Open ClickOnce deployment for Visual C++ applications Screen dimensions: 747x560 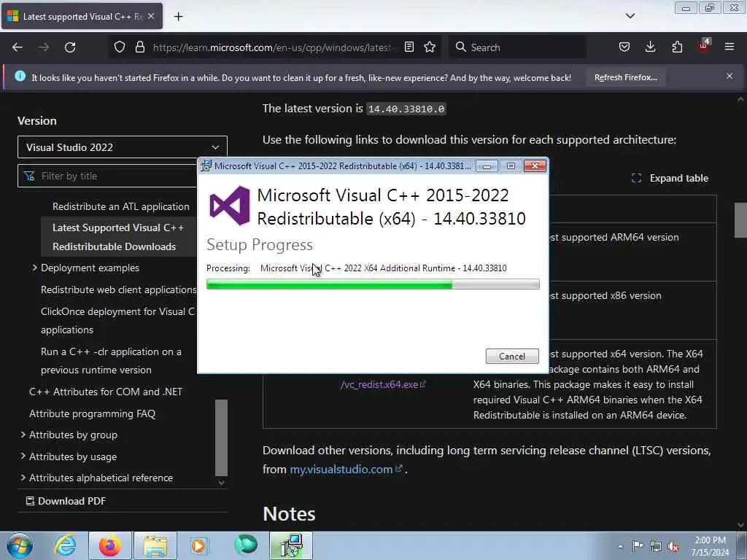tap(117, 321)
